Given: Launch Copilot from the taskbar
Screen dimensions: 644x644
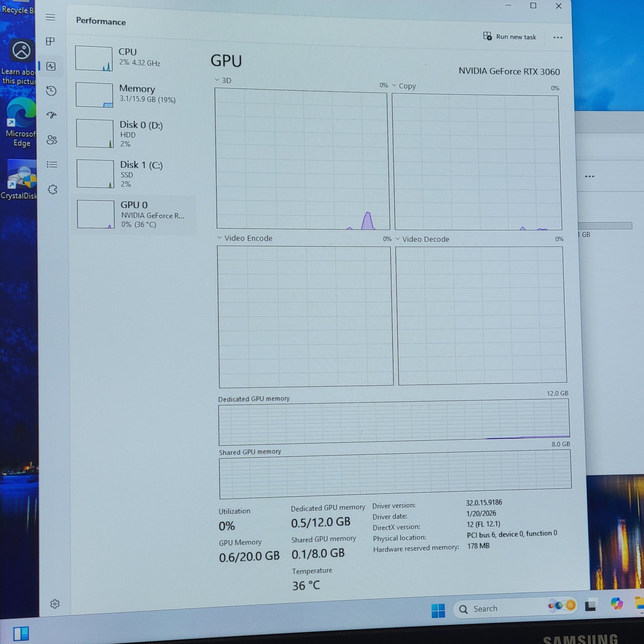Looking at the screenshot, I should pos(616,603).
